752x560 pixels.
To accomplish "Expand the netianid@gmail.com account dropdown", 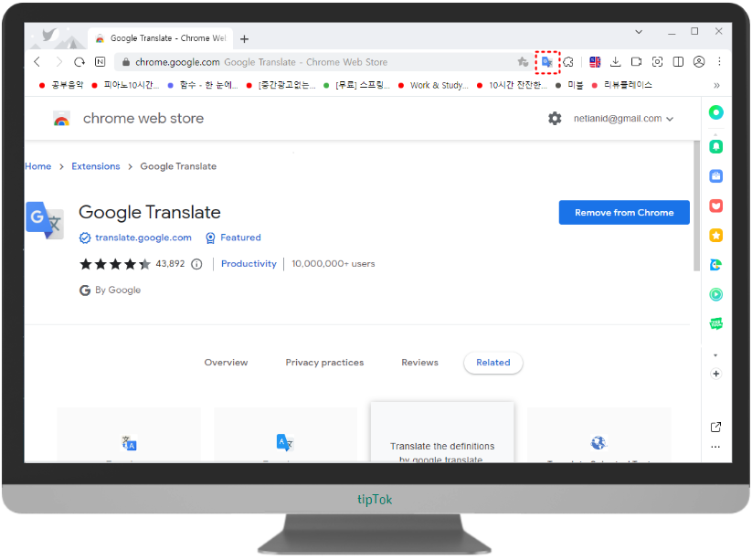I will (623, 119).
